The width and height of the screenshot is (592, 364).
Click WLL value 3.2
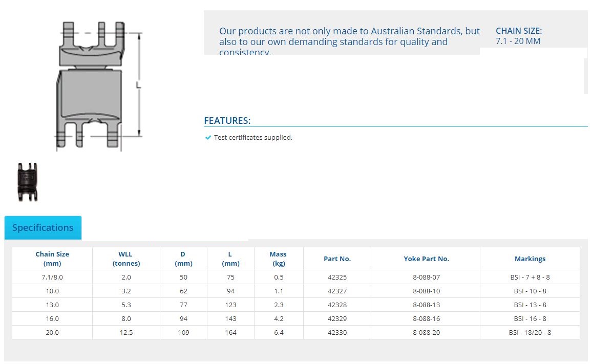(x=126, y=291)
